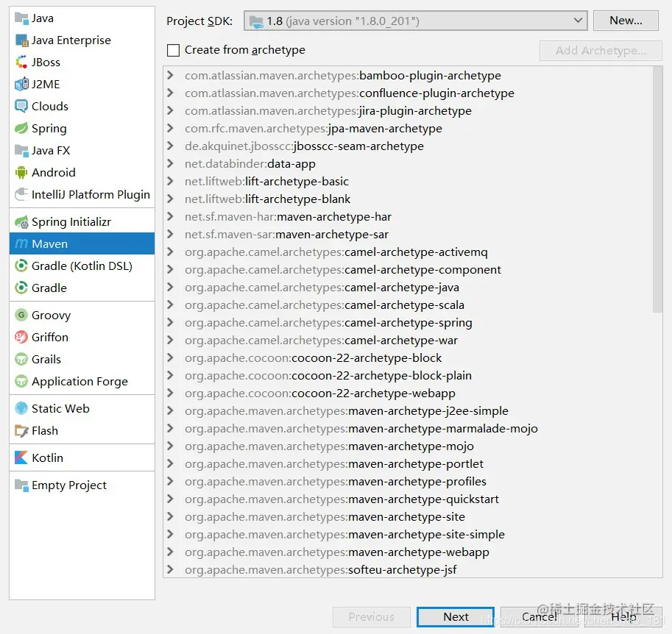The height and width of the screenshot is (634, 672).
Task: Expand the jbosscc-seam-archetype row
Action: pyautogui.click(x=170, y=146)
